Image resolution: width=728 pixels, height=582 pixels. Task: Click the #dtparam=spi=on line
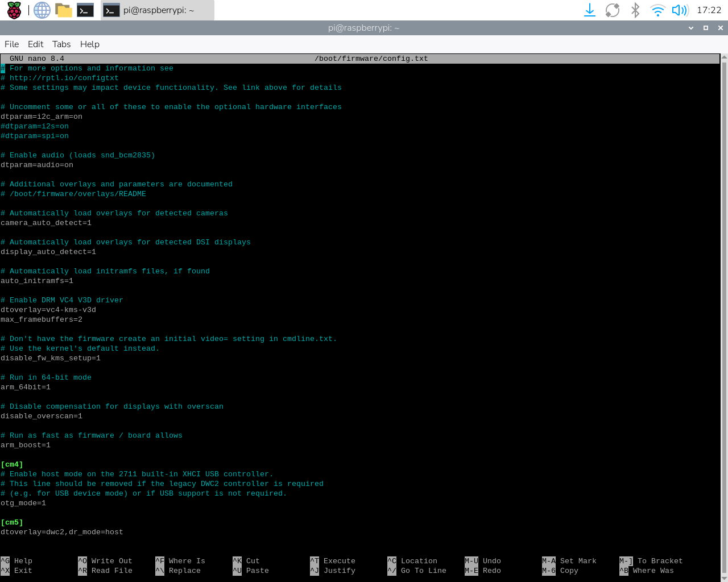(35, 136)
